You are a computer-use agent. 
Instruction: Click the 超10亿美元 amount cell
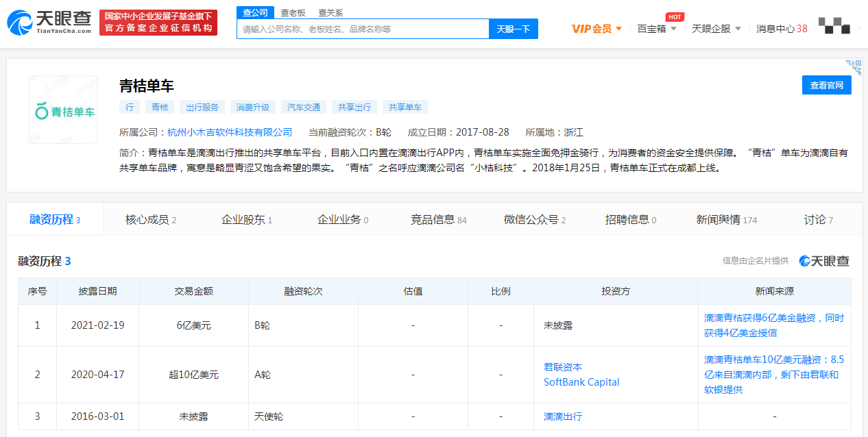194,375
